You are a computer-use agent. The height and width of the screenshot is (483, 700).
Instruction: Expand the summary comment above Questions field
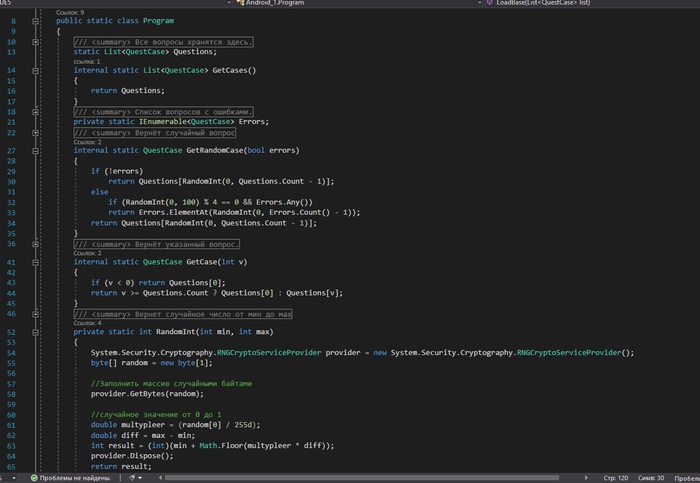(37, 42)
